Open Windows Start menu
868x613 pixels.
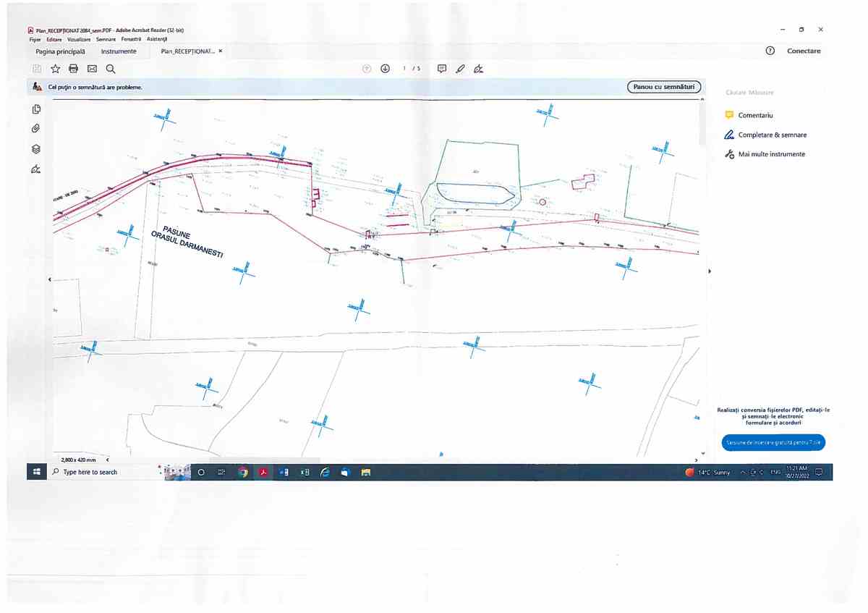click(x=36, y=472)
